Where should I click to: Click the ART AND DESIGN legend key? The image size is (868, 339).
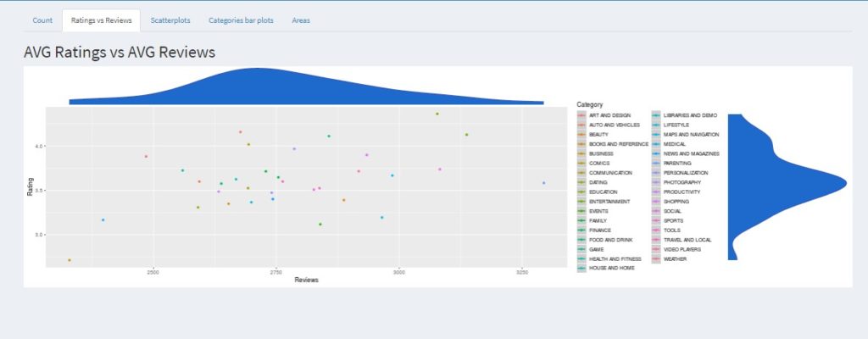click(x=581, y=115)
